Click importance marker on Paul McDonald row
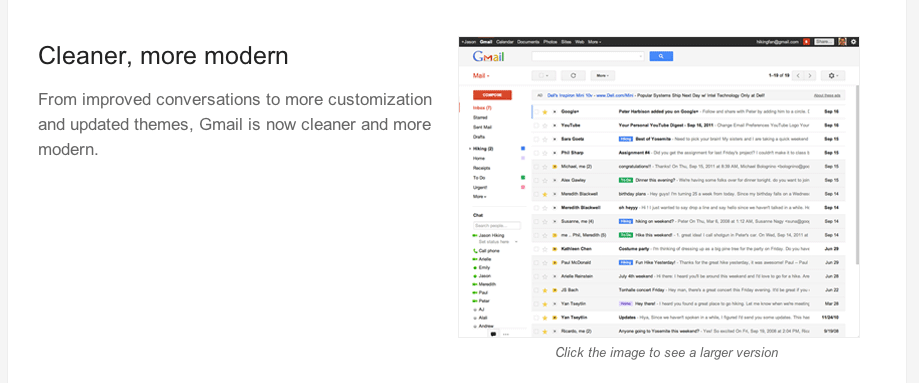The height and width of the screenshot is (383, 919). [x=554, y=262]
